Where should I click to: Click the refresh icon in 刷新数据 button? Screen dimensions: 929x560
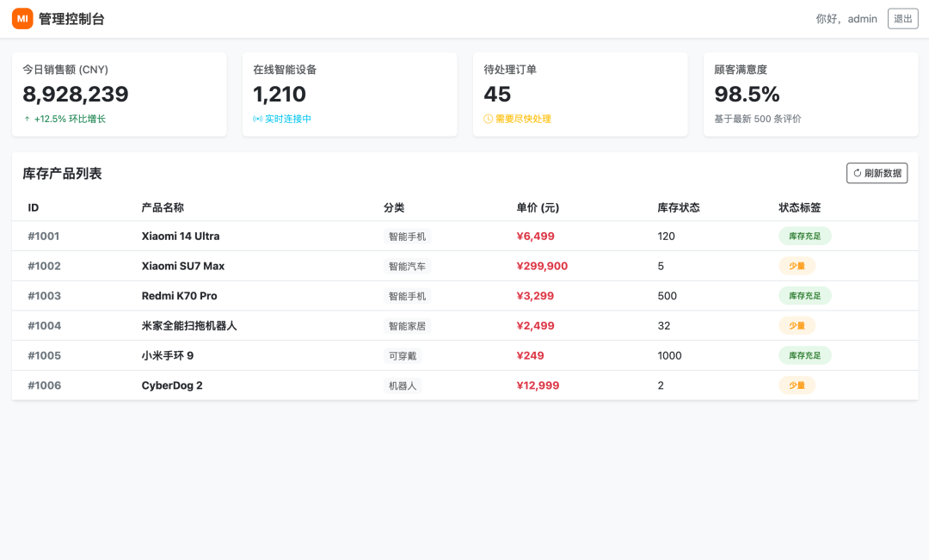point(857,173)
